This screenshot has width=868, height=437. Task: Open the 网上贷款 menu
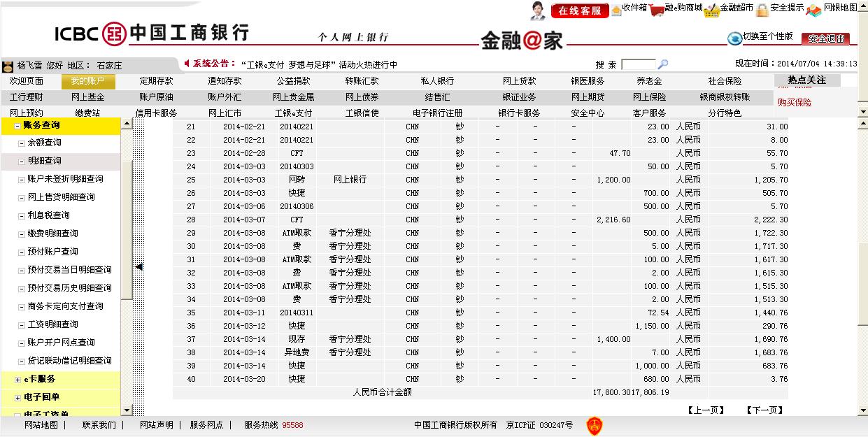tap(519, 81)
